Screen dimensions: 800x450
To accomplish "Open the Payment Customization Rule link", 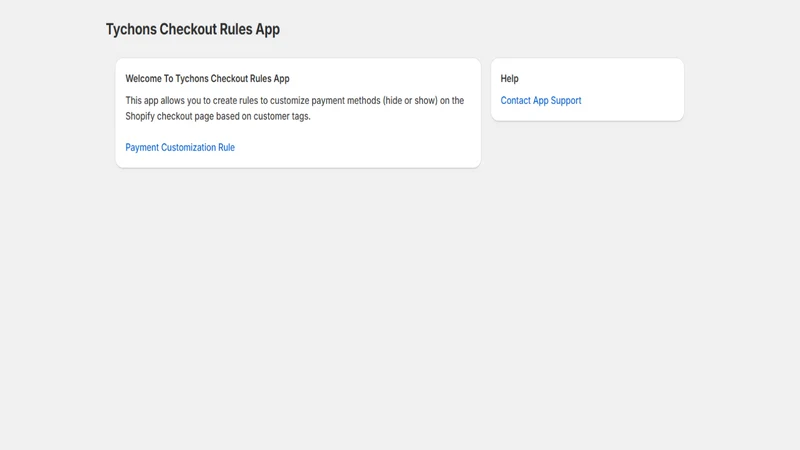I will (x=180, y=147).
